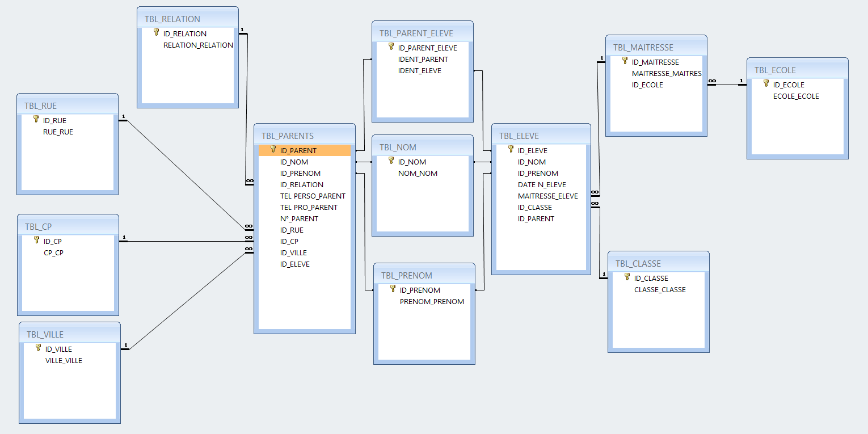The height and width of the screenshot is (434, 868).
Task: Click the key icon beside ID_VILLE
Action: (x=39, y=348)
